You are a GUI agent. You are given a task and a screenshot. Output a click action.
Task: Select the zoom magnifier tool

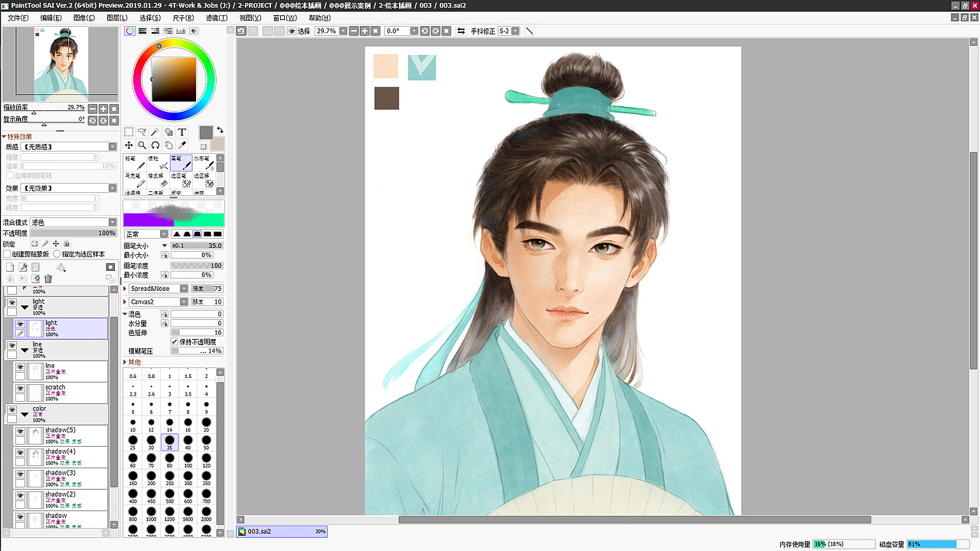tap(142, 145)
